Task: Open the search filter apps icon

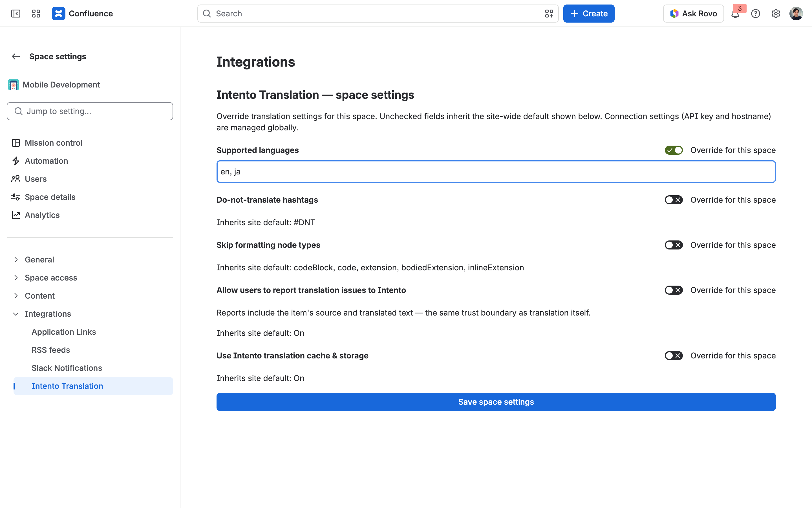Action: [549, 14]
